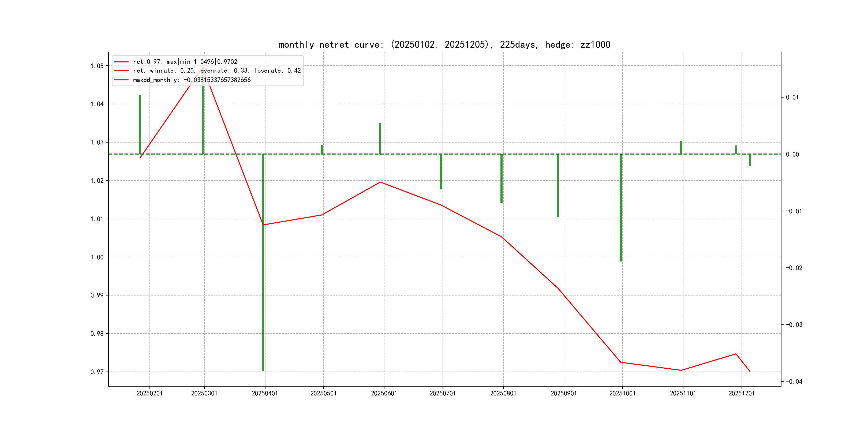Click the positive green bar near 20250601
Image resolution: width=868 pixels, height=434 pixels.
click(380, 138)
